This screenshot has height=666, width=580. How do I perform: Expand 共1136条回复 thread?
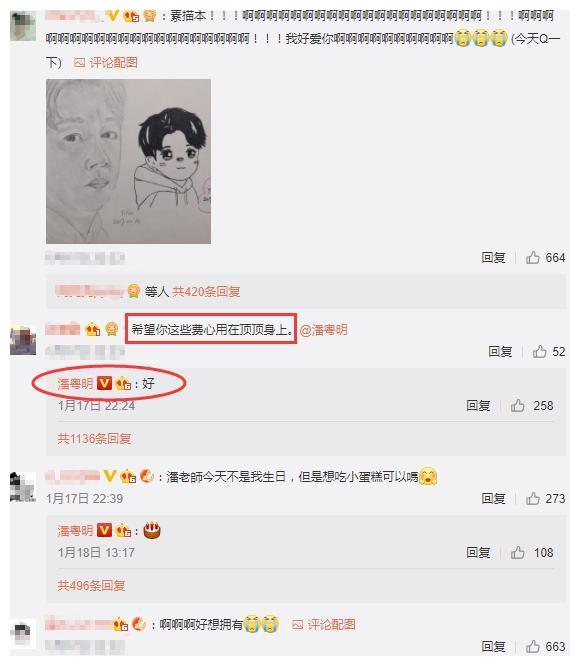click(94, 438)
